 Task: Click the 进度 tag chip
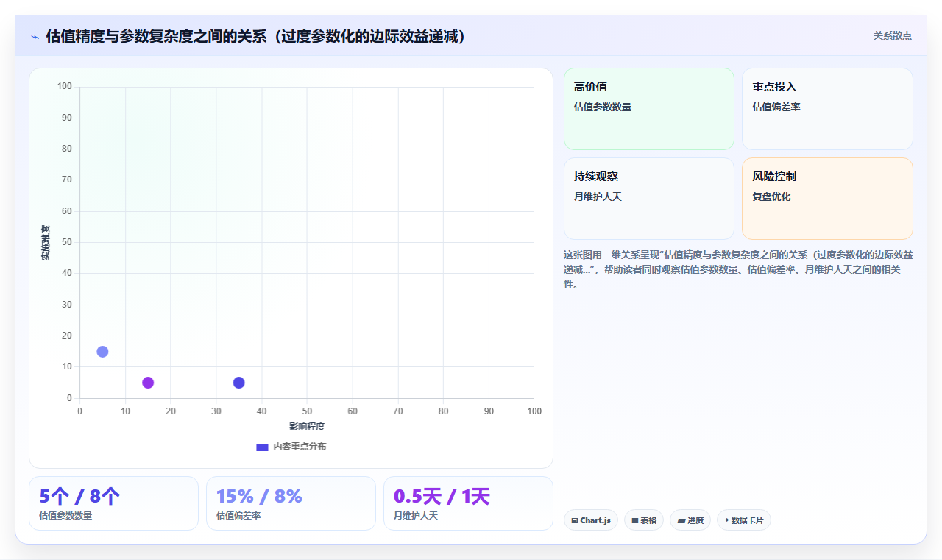(x=690, y=520)
